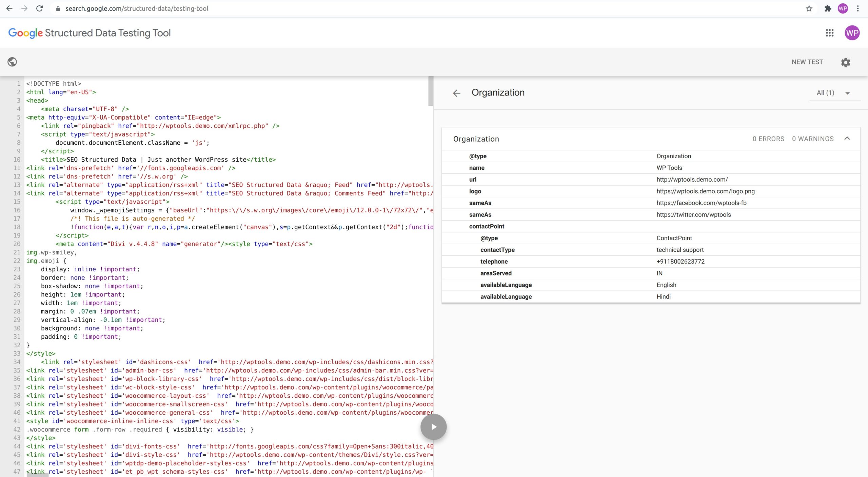Image resolution: width=868 pixels, height=477 pixels.
Task: Click the globe fetch-URL icon
Action: pos(12,62)
